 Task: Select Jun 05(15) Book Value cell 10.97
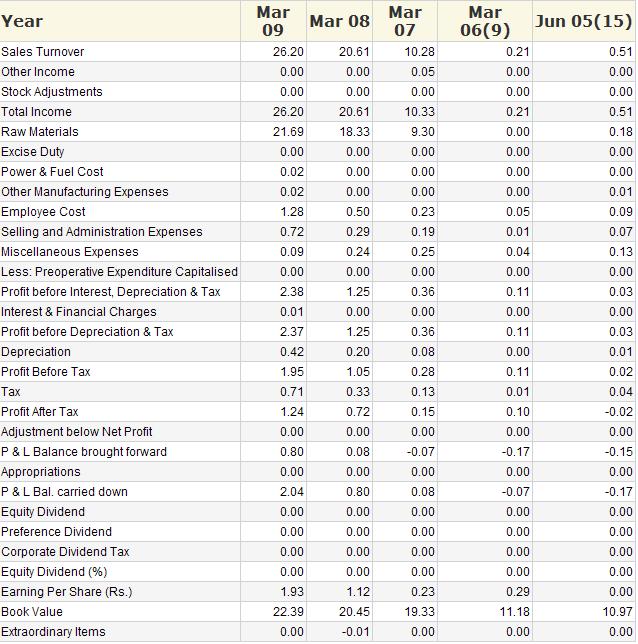coord(617,612)
